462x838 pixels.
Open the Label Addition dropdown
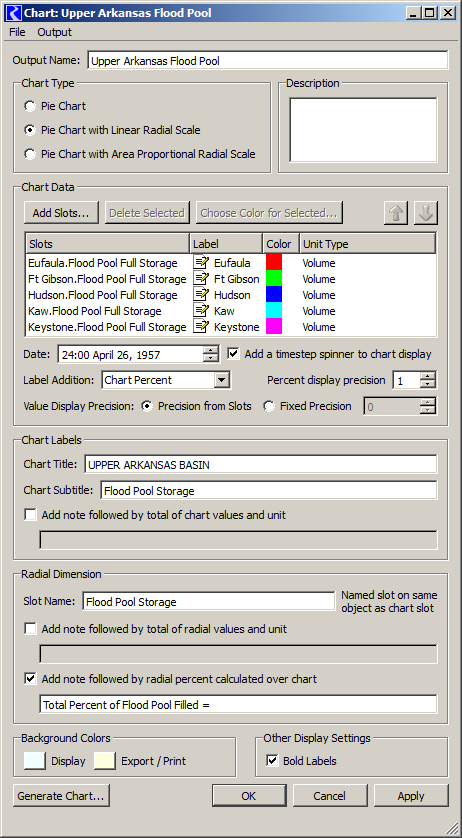pyautogui.click(x=221, y=381)
